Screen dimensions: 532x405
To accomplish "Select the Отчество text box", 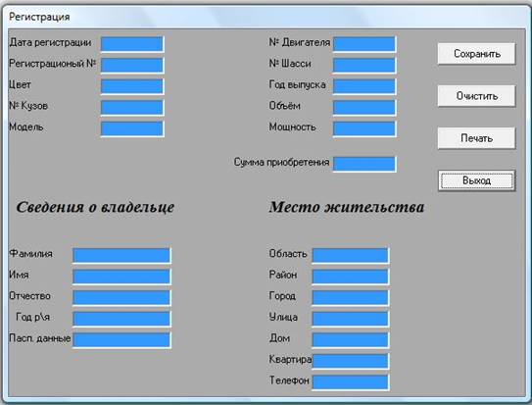I will (121, 298).
